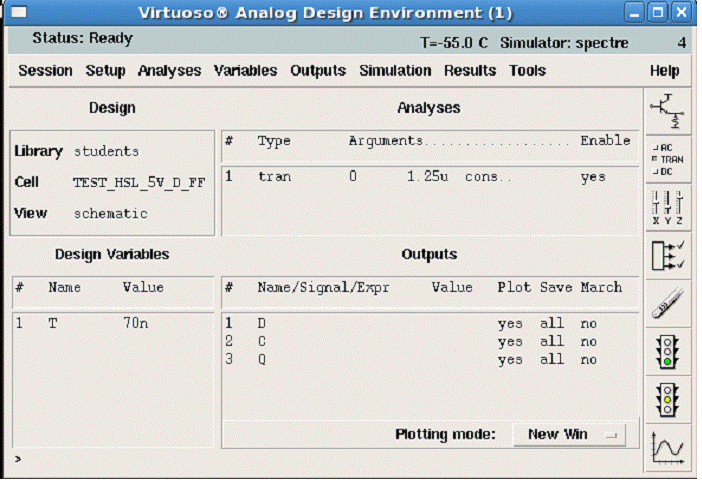Click the temperature T=-55.0 C status
This screenshot has width=702, height=480.
coord(454,43)
